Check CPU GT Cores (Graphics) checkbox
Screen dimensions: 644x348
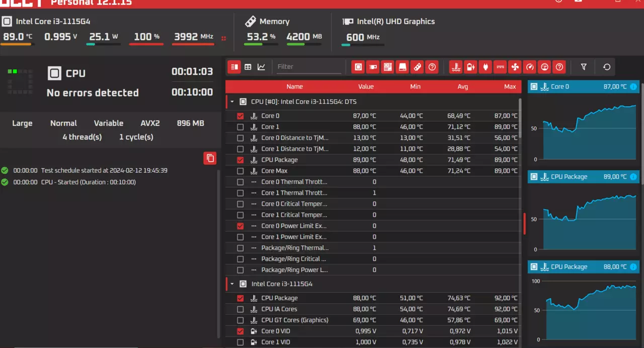[240, 320]
